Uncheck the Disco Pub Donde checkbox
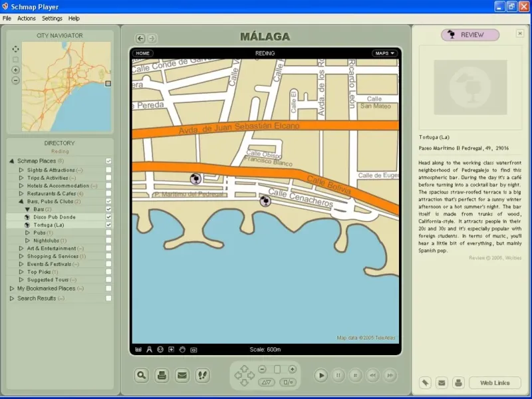532x399 pixels. tap(108, 217)
